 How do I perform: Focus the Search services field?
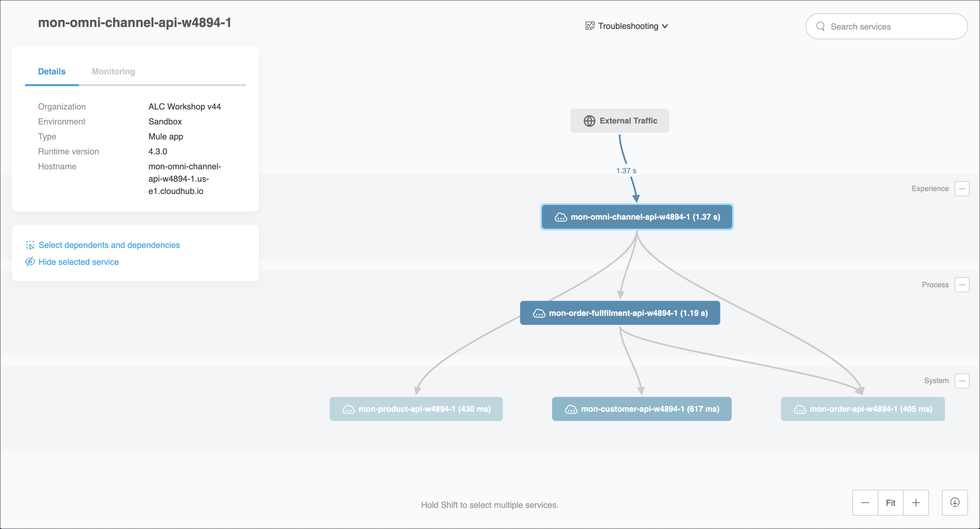click(890, 27)
